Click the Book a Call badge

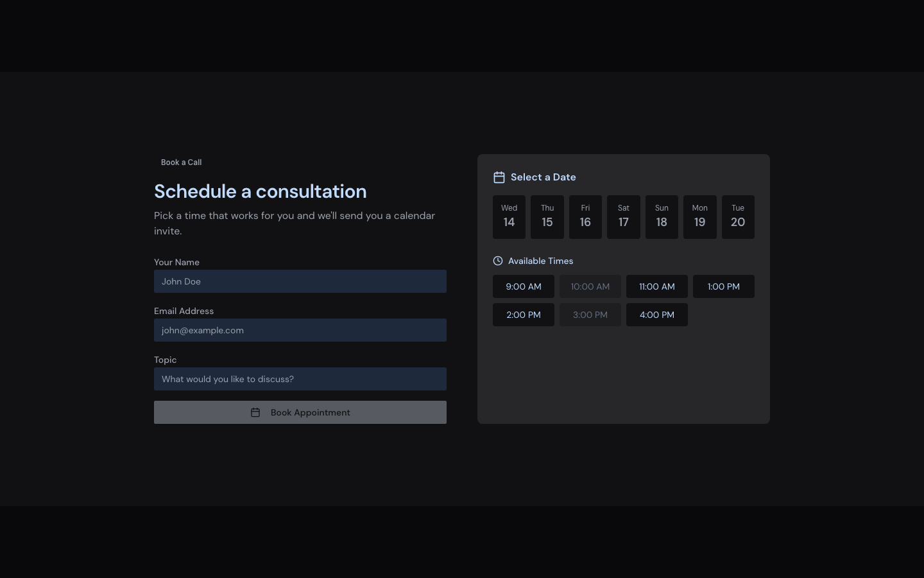pyautogui.click(x=181, y=162)
